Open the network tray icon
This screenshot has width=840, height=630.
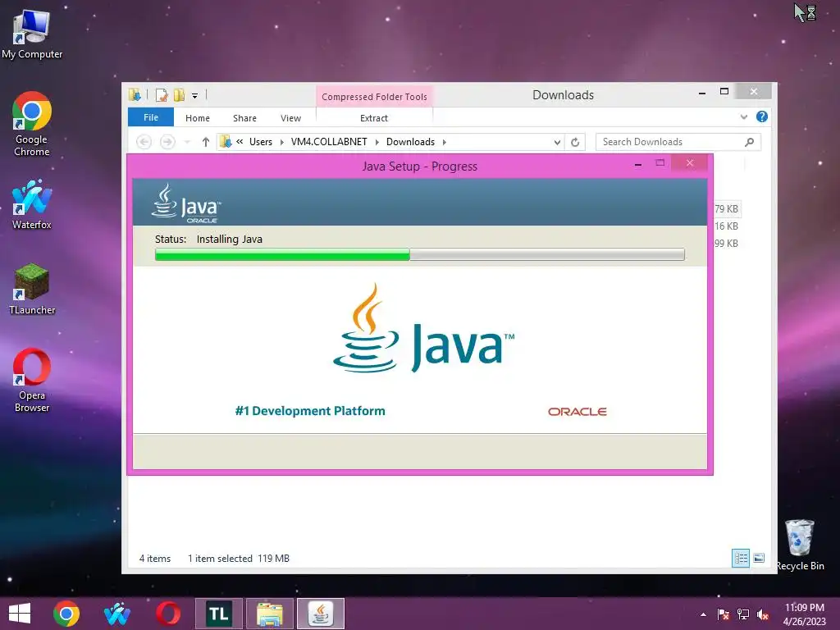coord(743,614)
